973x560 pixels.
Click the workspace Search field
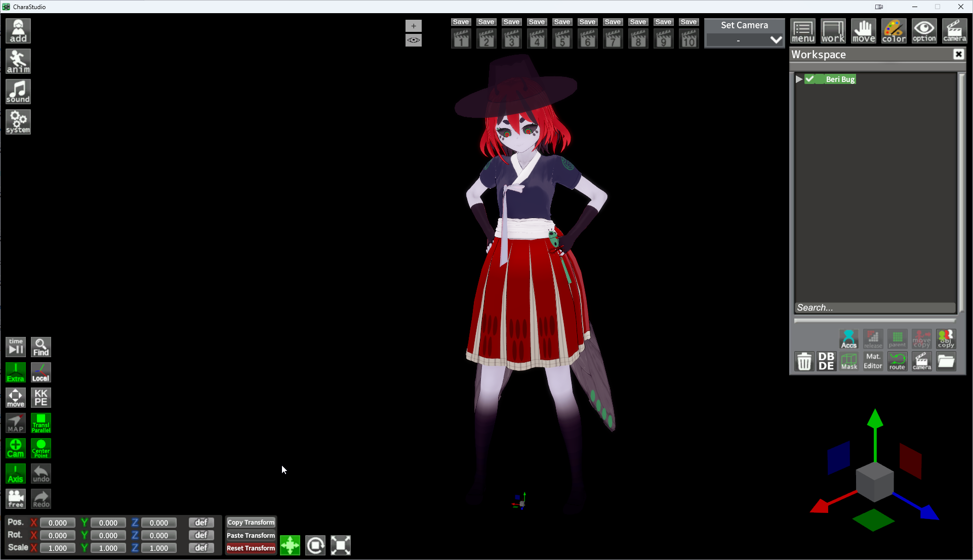point(875,308)
